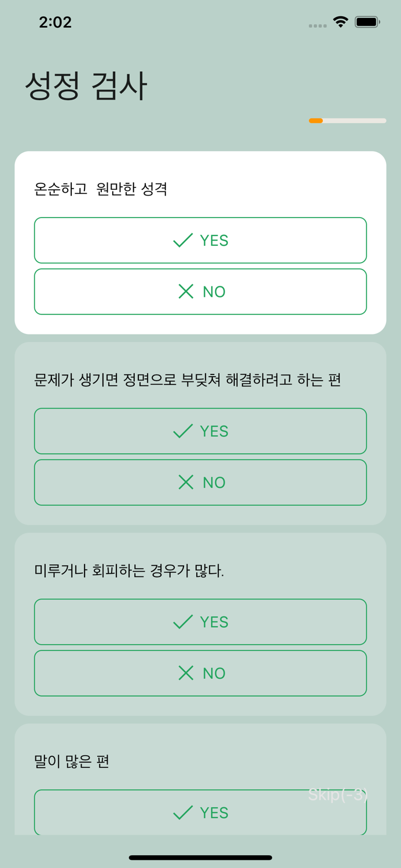Tap the checkmark icon in 말이 많은 편 YES button
Screen dimensions: 401x868
pos(181,812)
